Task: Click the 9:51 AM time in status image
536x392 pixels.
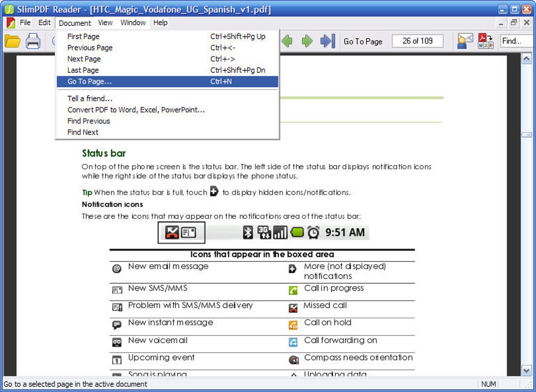Action: pyautogui.click(x=345, y=232)
